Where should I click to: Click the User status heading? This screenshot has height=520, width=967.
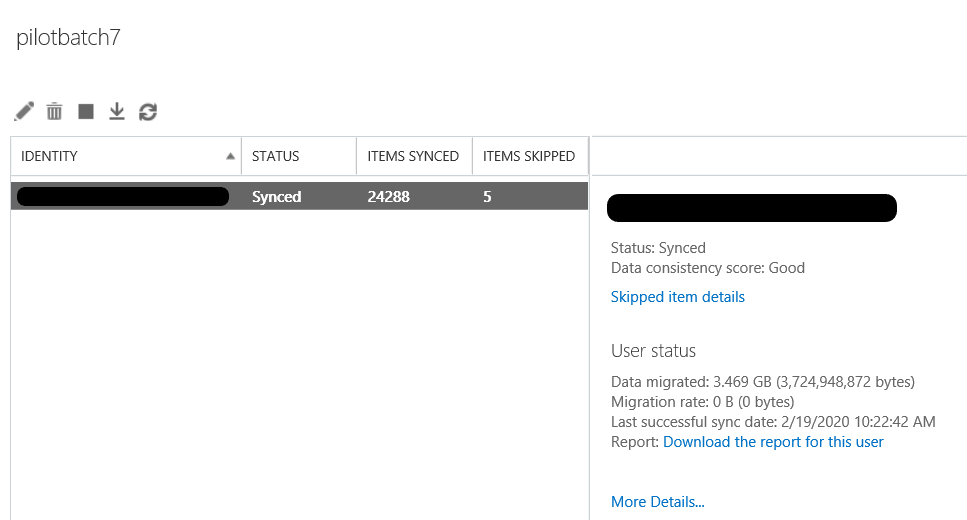pos(653,350)
